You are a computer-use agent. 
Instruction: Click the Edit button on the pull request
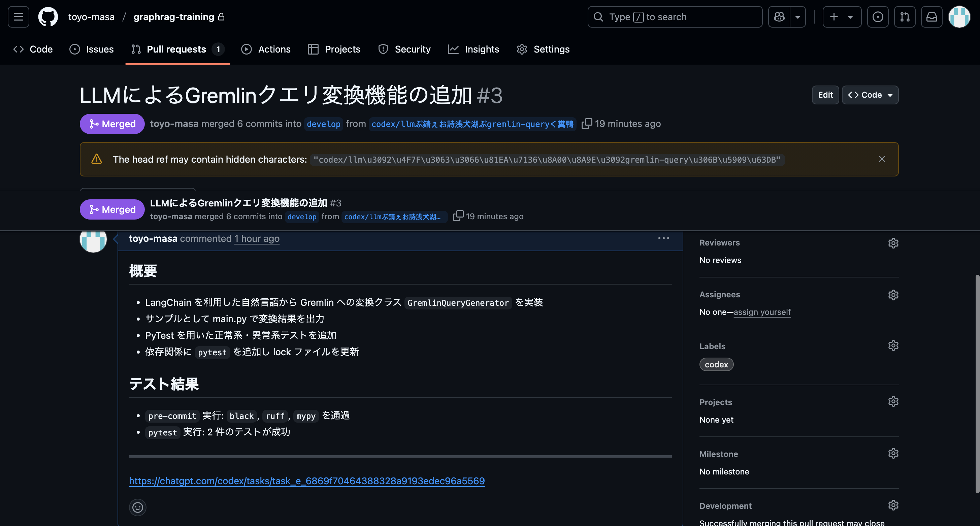[825, 95]
